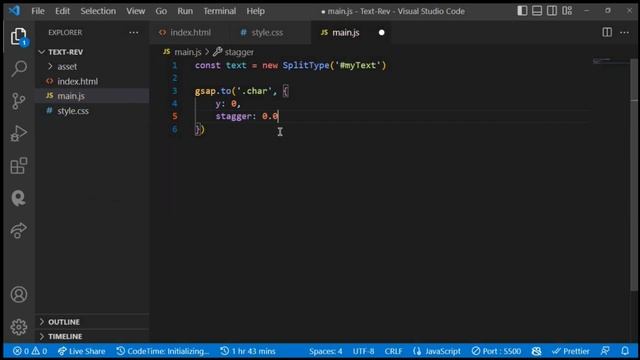The width and height of the screenshot is (640, 360).
Task: Change file encoding UTF-8
Action: tap(363, 351)
